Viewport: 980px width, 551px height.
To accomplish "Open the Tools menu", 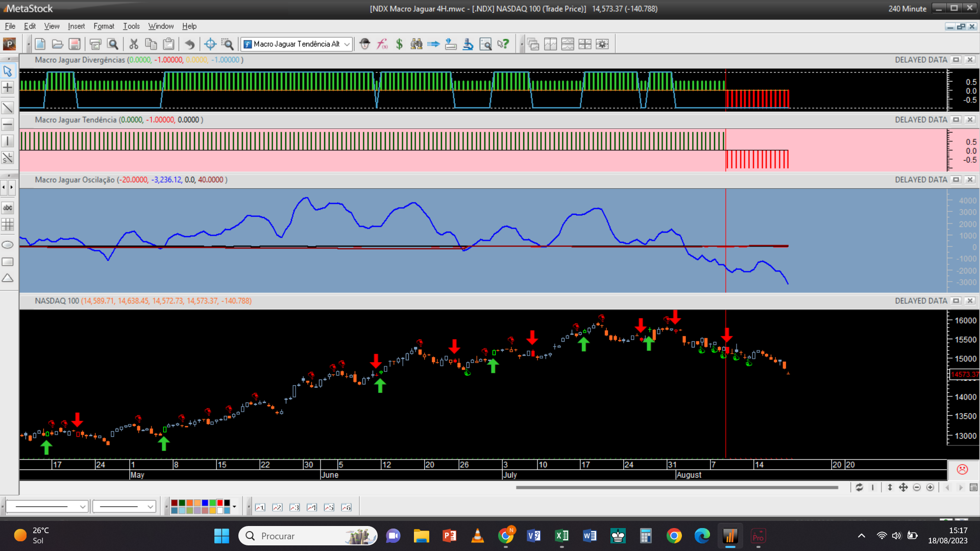I will [x=131, y=26].
